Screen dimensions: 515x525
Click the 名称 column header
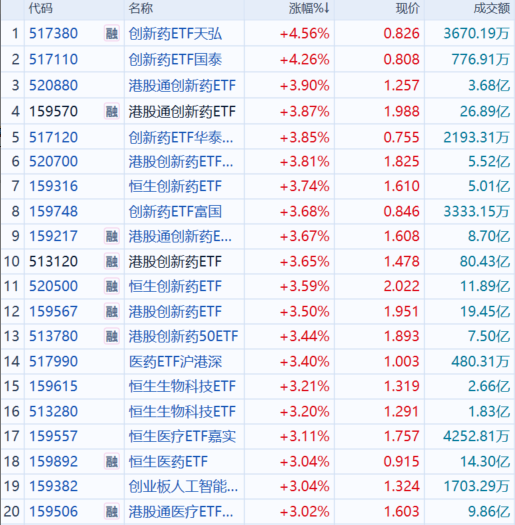pos(141,8)
